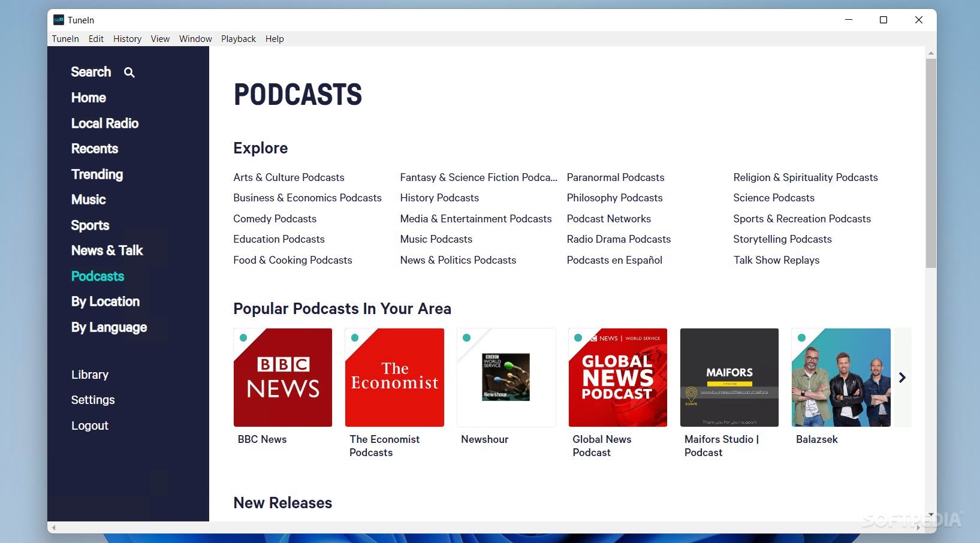Open Sports section in sidebar
980x543 pixels.
(x=91, y=225)
